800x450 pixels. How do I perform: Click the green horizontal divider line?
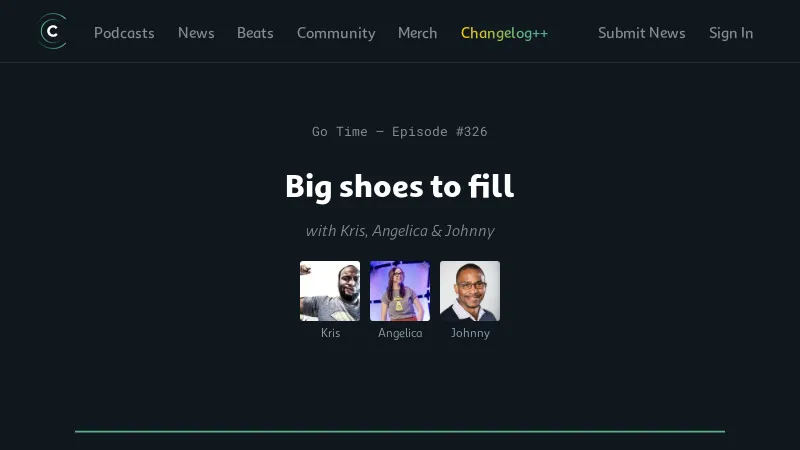pos(400,431)
